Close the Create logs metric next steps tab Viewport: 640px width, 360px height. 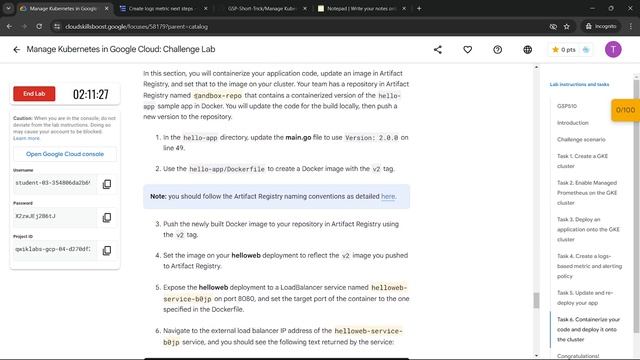pyautogui.click(x=206, y=9)
